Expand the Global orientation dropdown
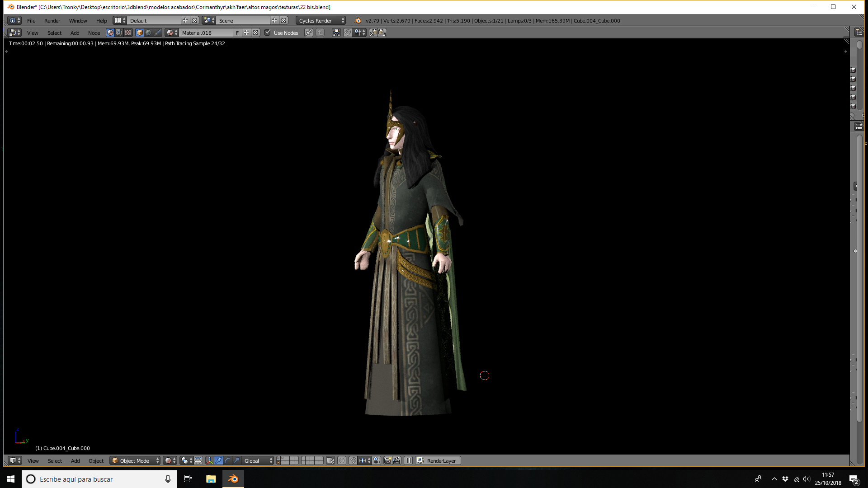 tap(258, 460)
